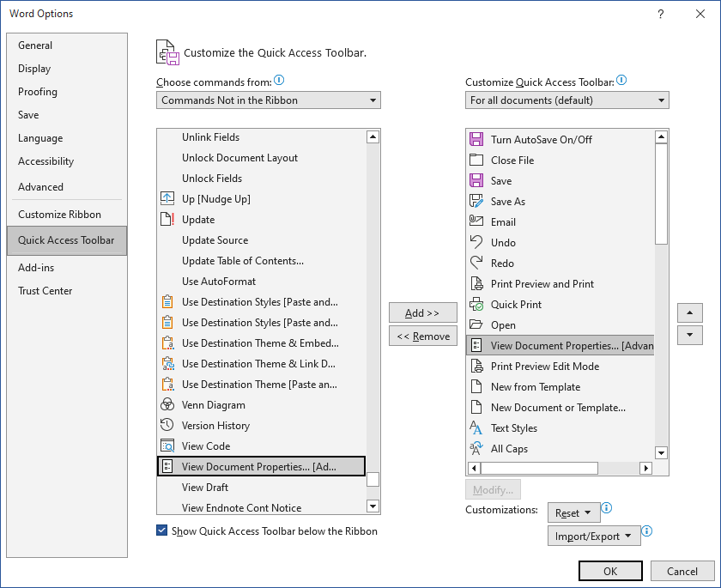Click toolbar list horizontal scroll left arrow
The height and width of the screenshot is (588, 721).
click(x=474, y=468)
